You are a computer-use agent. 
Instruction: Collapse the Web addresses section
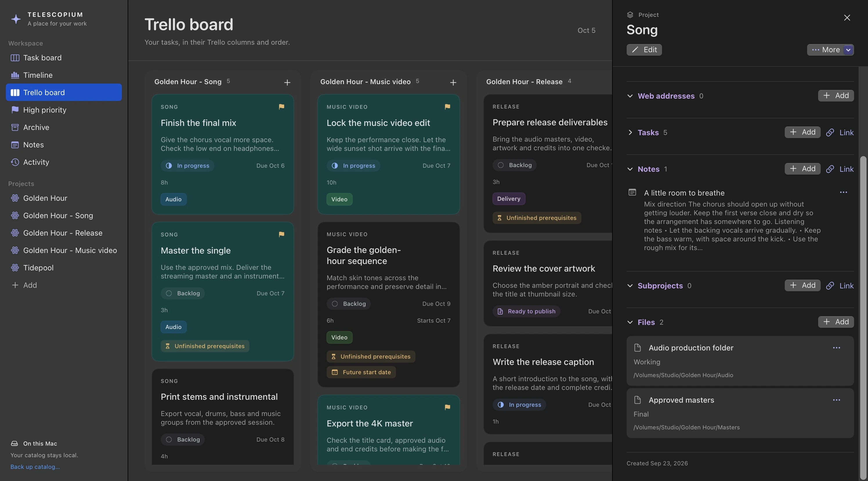630,96
